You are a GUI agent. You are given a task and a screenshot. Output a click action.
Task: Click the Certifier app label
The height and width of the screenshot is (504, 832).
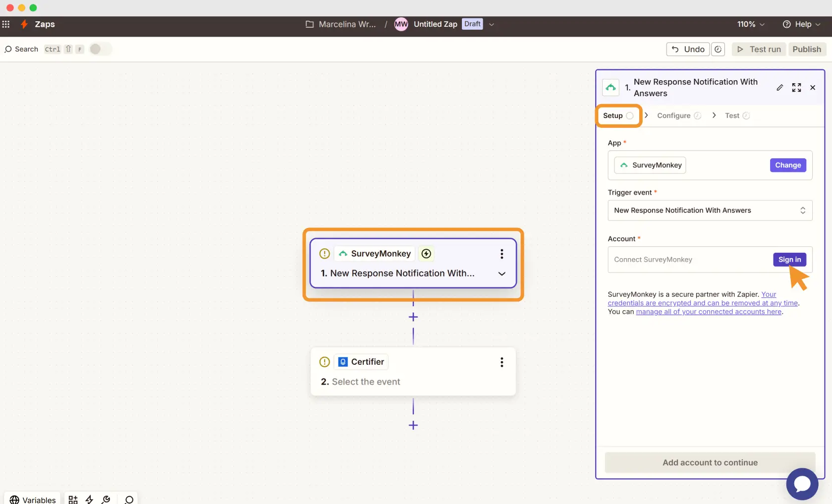click(x=361, y=362)
